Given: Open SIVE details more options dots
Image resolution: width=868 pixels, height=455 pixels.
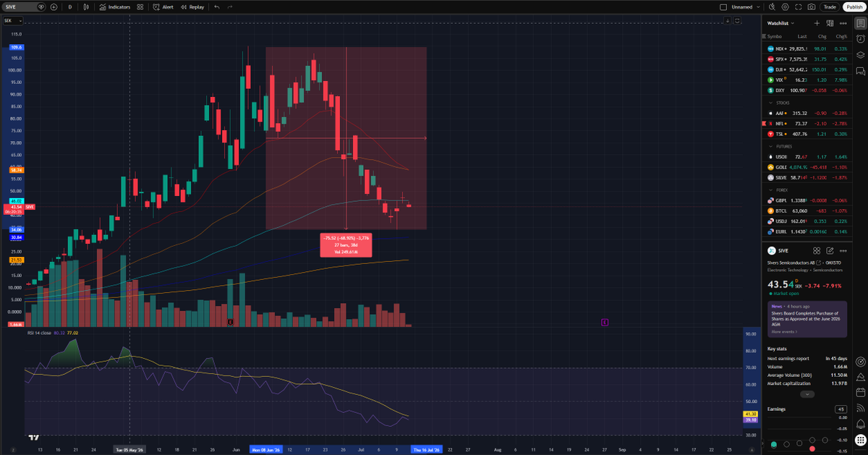Looking at the screenshot, I should (x=843, y=250).
